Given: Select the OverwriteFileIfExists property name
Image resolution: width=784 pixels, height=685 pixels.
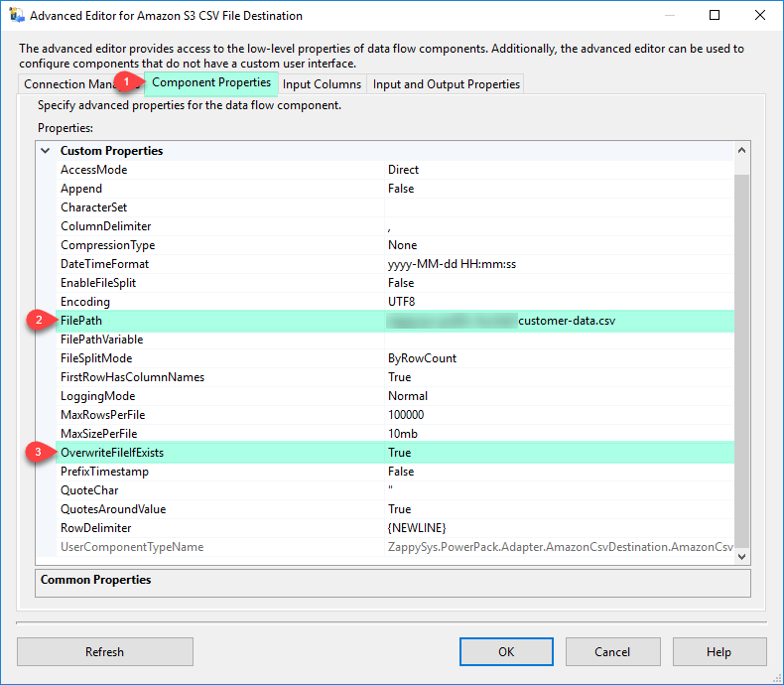Looking at the screenshot, I should click(112, 453).
